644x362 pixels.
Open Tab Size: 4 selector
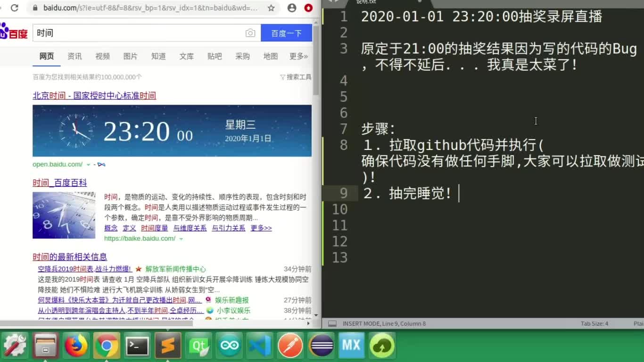click(x=594, y=324)
